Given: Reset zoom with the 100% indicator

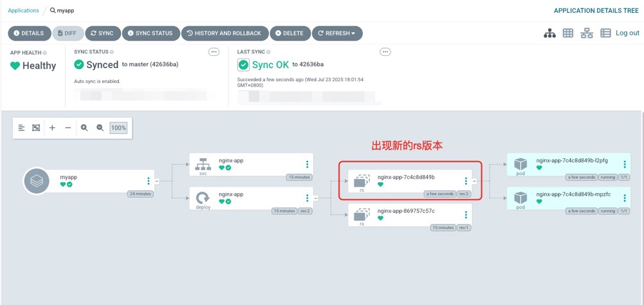Looking at the screenshot, I should pyautogui.click(x=118, y=128).
